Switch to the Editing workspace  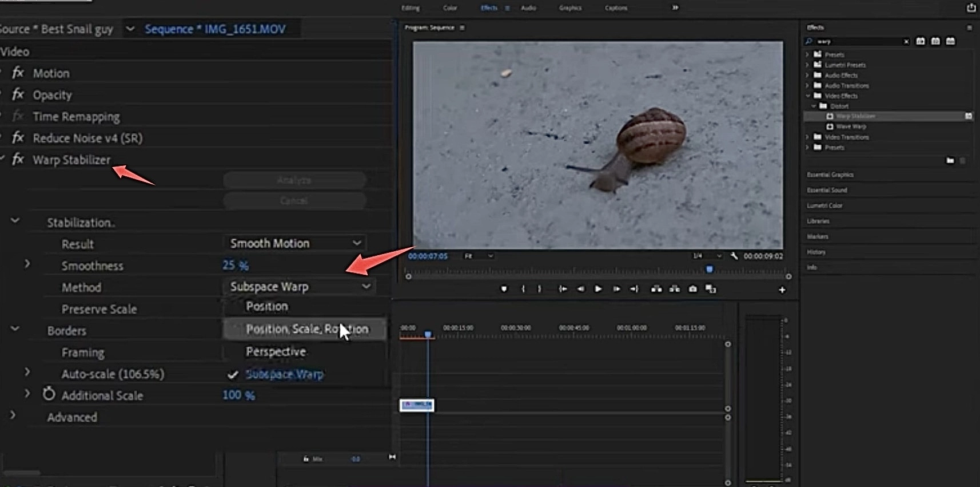coord(411,8)
